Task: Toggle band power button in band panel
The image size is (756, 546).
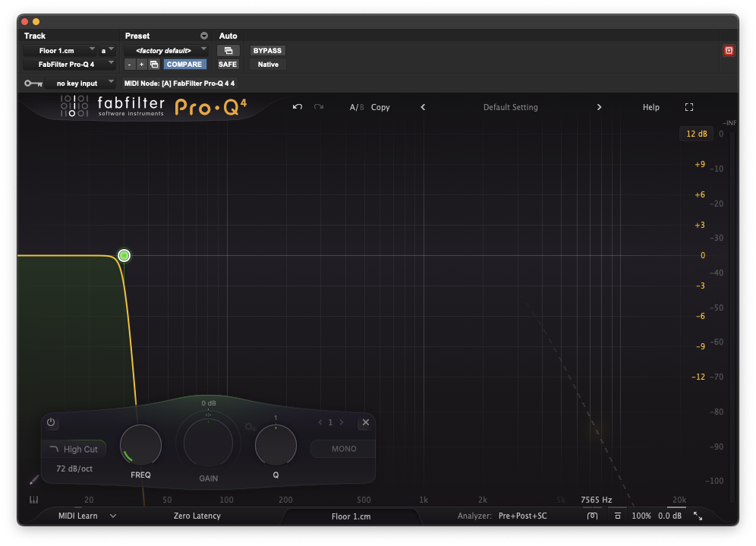Action: 51,422
